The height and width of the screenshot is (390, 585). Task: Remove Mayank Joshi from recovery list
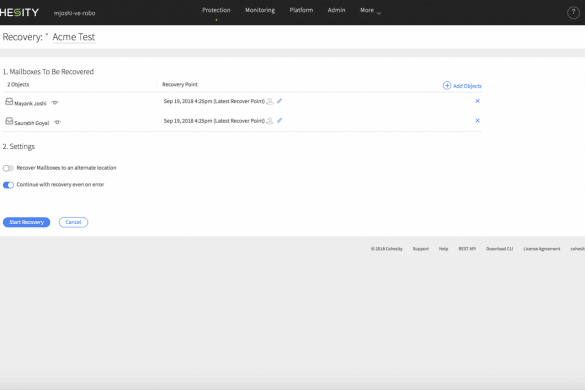pos(477,101)
